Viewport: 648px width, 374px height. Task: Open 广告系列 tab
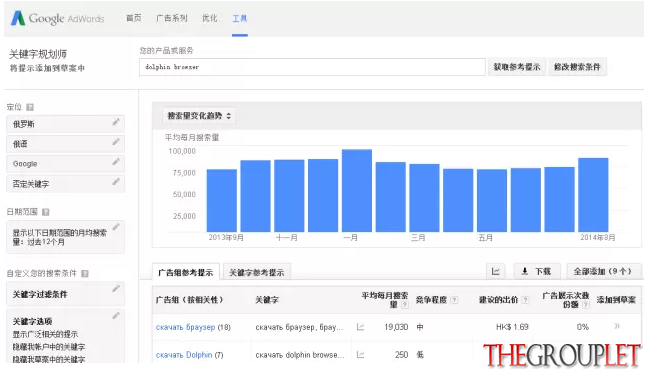172,18
